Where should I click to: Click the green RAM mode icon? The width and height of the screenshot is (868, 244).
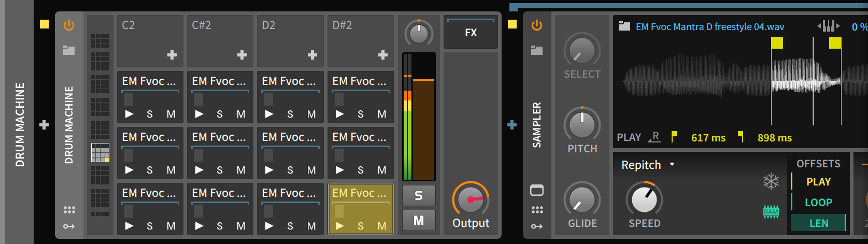(771, 211)
